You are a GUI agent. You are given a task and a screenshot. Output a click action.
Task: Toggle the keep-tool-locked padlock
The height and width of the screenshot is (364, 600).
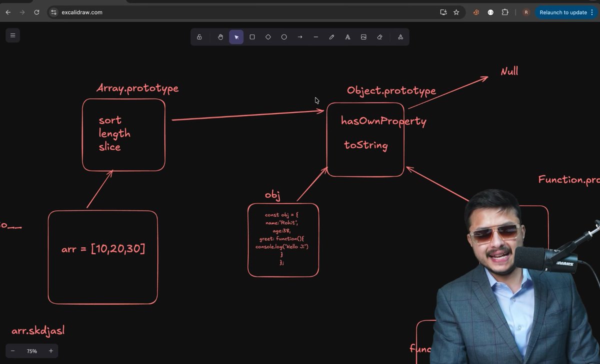[x=199, y=36]
